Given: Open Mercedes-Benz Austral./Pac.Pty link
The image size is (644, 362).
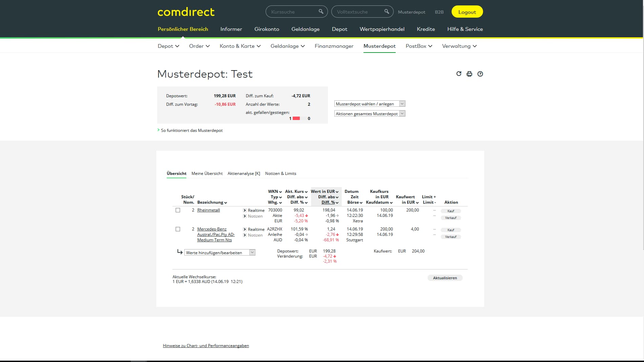Looking at the screenshot, I should click(x=216, y=235).
